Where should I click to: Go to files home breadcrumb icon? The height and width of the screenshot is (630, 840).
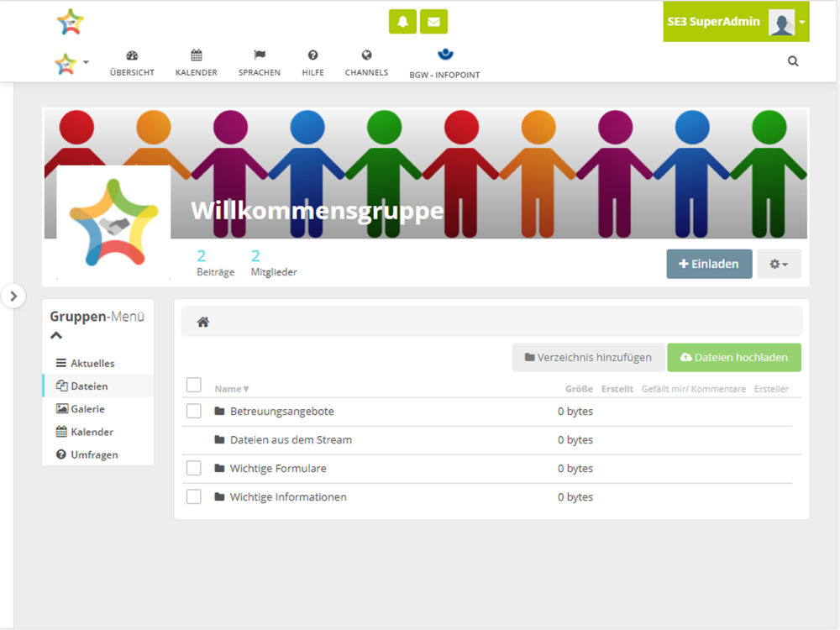(203, 322)
